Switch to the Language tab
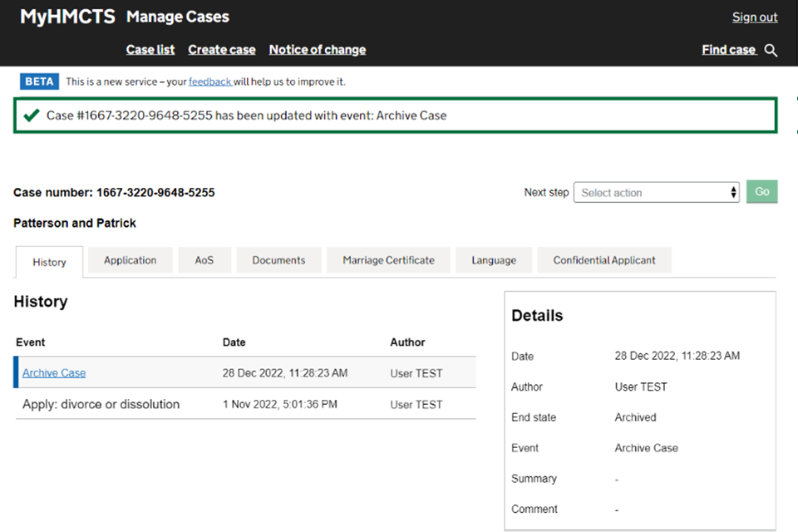 494,260
